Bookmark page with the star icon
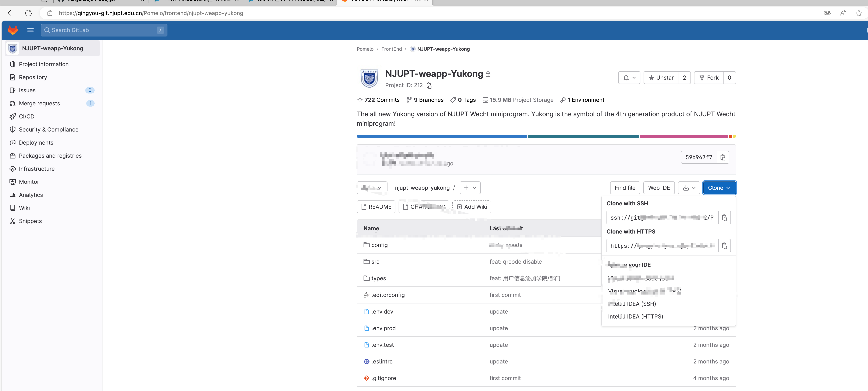The image size is (868, 391). (x=859, y=13)
